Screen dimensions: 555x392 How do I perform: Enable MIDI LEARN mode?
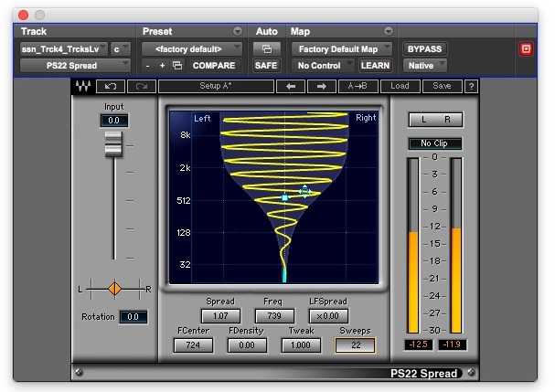pos(375,66)
